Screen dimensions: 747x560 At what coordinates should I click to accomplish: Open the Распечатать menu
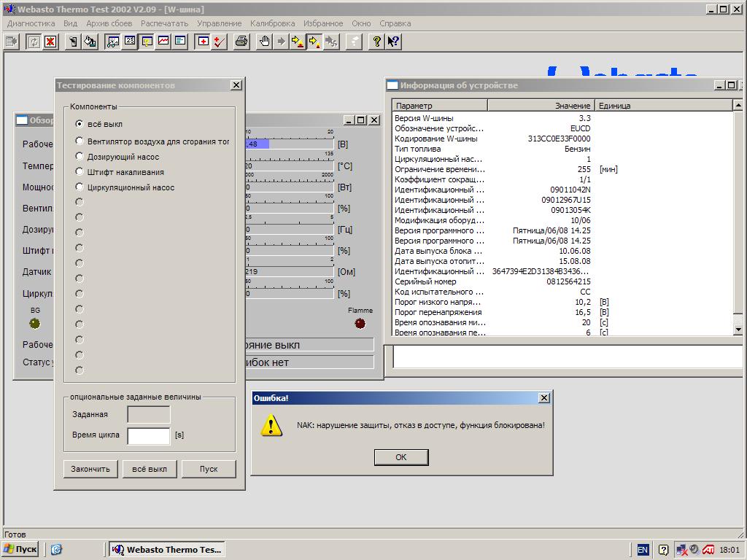[164, 23]
